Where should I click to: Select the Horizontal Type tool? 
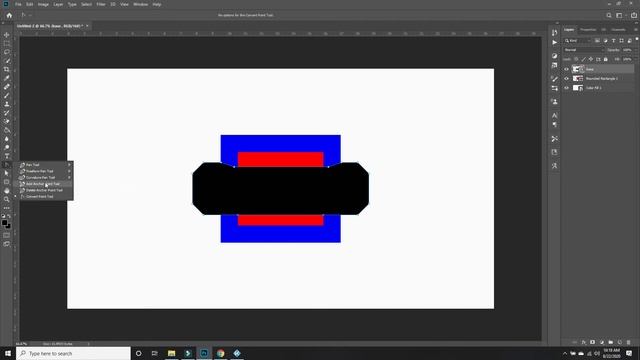[7, 156]
